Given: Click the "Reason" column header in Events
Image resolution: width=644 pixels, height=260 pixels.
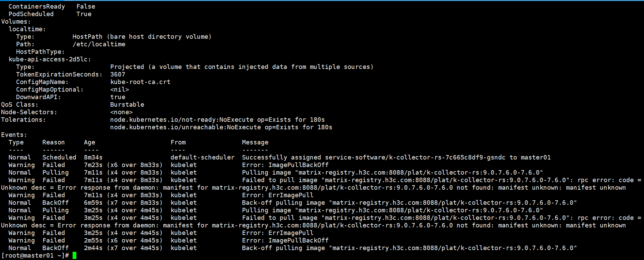Looking at the screenshot, I should click(53, 142).
